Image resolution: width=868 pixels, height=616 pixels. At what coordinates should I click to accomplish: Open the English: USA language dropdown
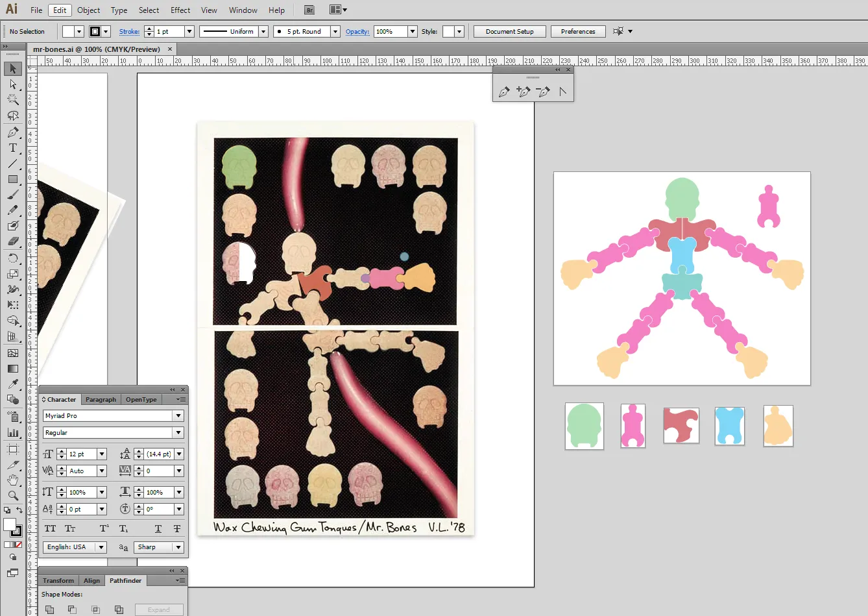[101, 547]
